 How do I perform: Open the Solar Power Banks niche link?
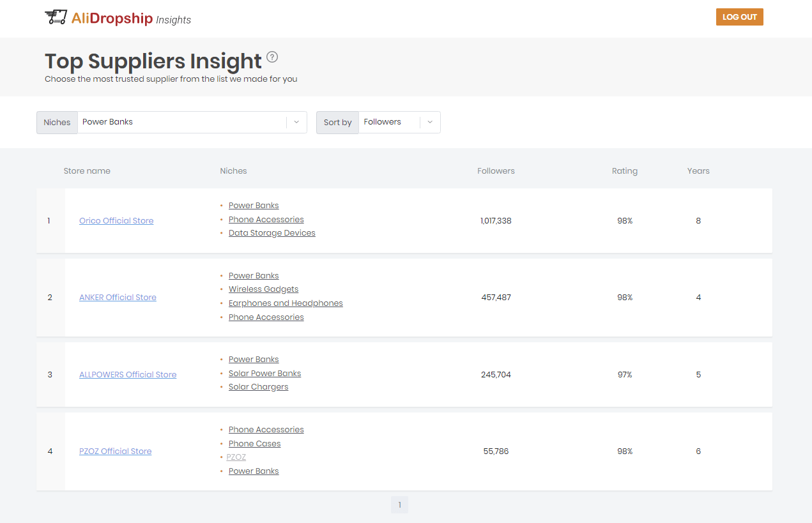[264, 374]
